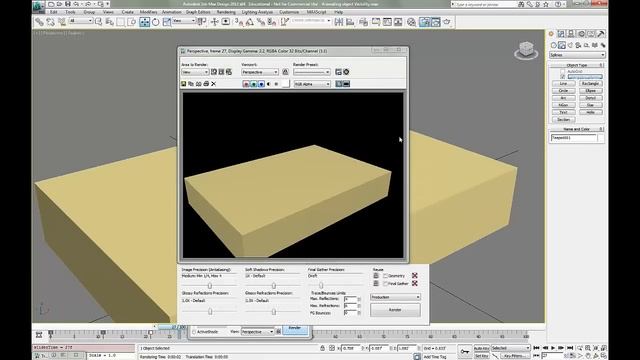Toggle the blue channel display
The image size is (640, 360).
coord(261,84)
